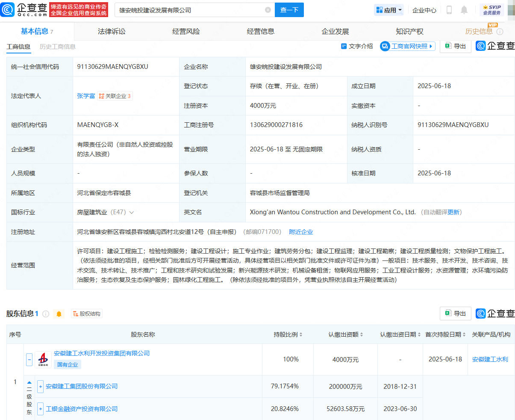Viewport: 515px width, 420px height.
Task: Collapse 安徽建工水利开发投资集团 shareholder row
Action: click(29, 359)
